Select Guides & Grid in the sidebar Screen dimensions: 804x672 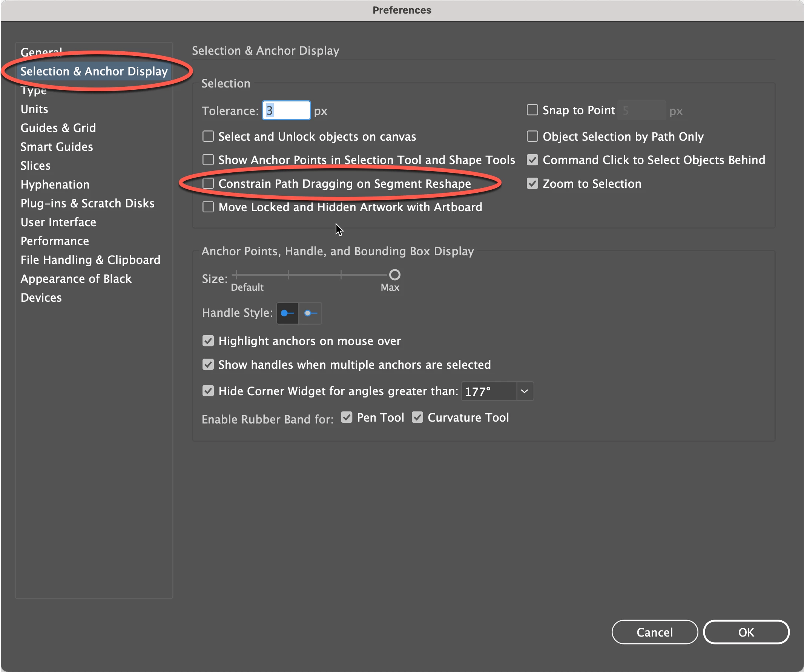click(x=58, y=128)
